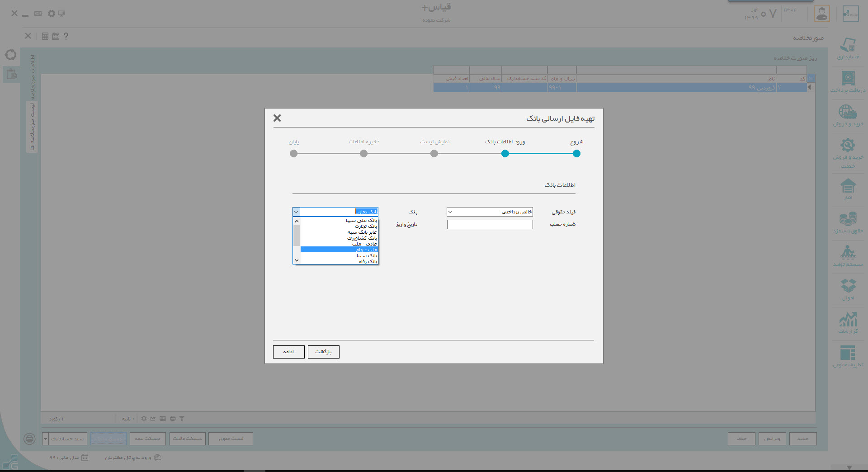868x472 pixels.
Task: Click the پایان step marker
Action: click(293, 154)
